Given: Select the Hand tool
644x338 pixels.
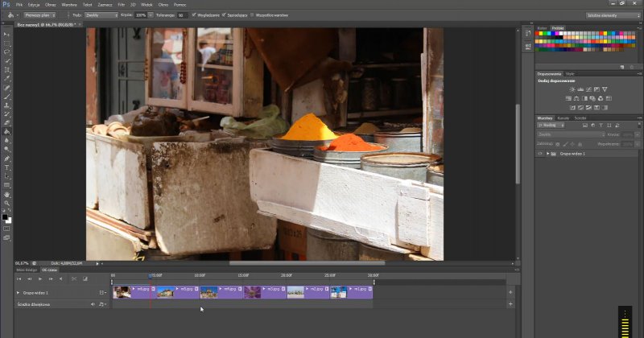Looking at the screenshot, I should click(x=6, y=194).
